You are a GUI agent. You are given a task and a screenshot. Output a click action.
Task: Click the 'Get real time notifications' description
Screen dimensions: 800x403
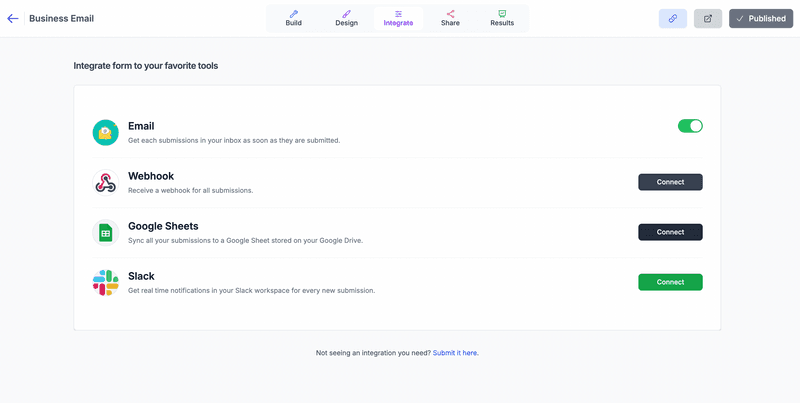[x=252, y=291]
